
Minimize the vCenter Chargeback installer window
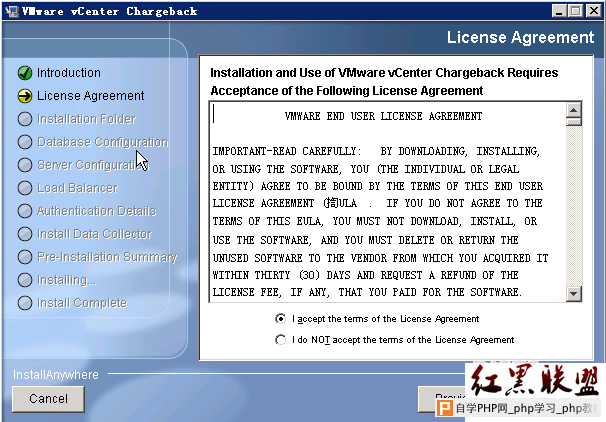(x=559, y=11)
